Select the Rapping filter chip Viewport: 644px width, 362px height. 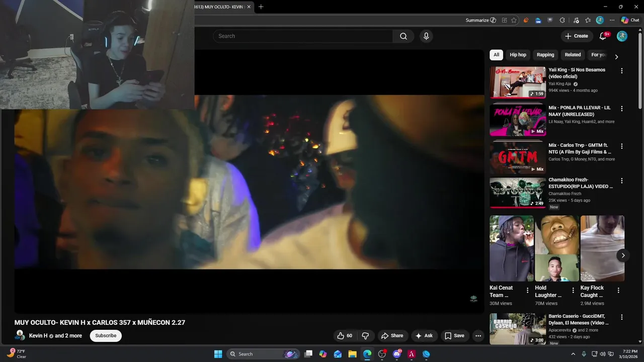545,55
